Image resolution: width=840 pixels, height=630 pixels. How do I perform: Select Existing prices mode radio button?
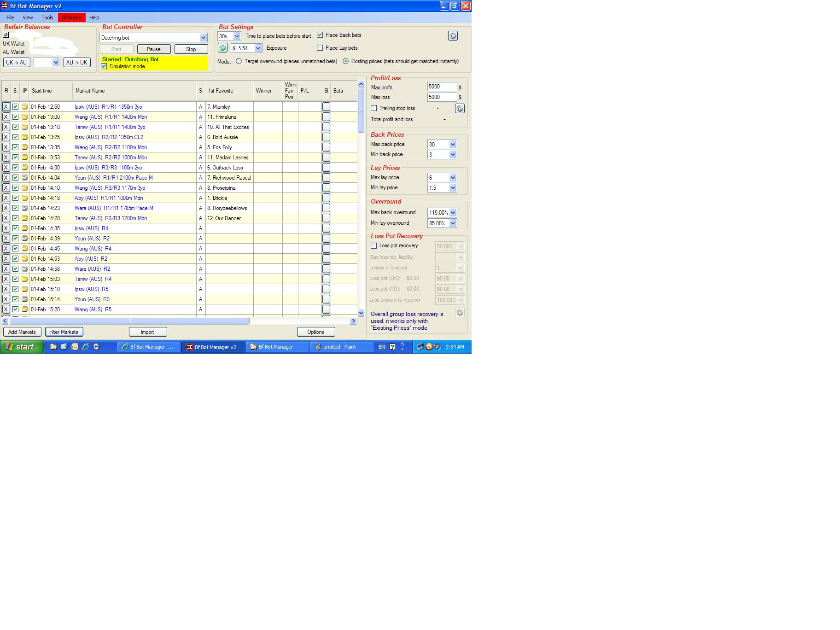[x=345, y=61]
